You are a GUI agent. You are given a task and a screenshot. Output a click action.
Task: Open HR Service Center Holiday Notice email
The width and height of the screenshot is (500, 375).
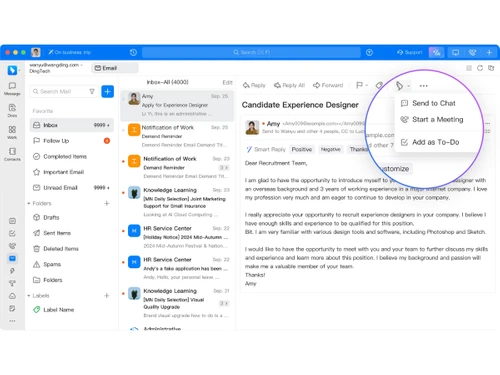point(177,237)
